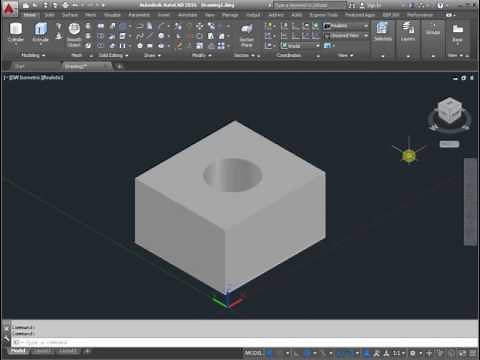Activate the Section Plane tool
This screenshot has width=480, height=360.
point(247,35)
